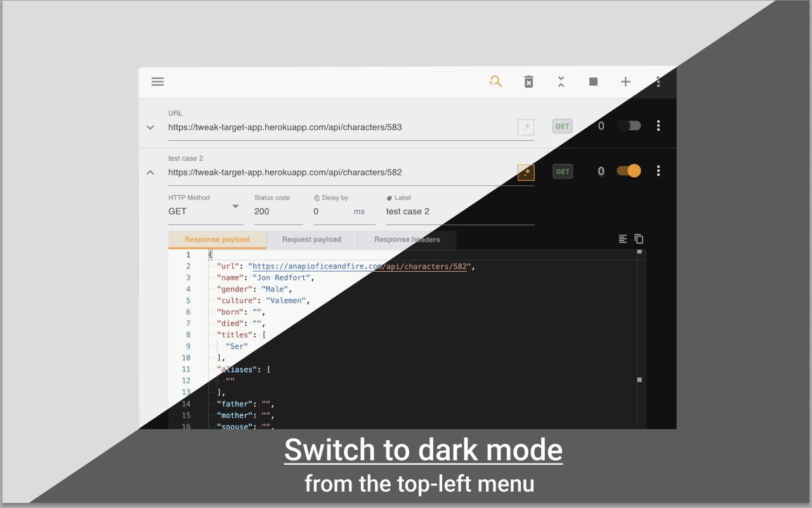This screenshot has width=812, height=508.
Task: Click the collapse all requests icon
Action: click(561, 81)
